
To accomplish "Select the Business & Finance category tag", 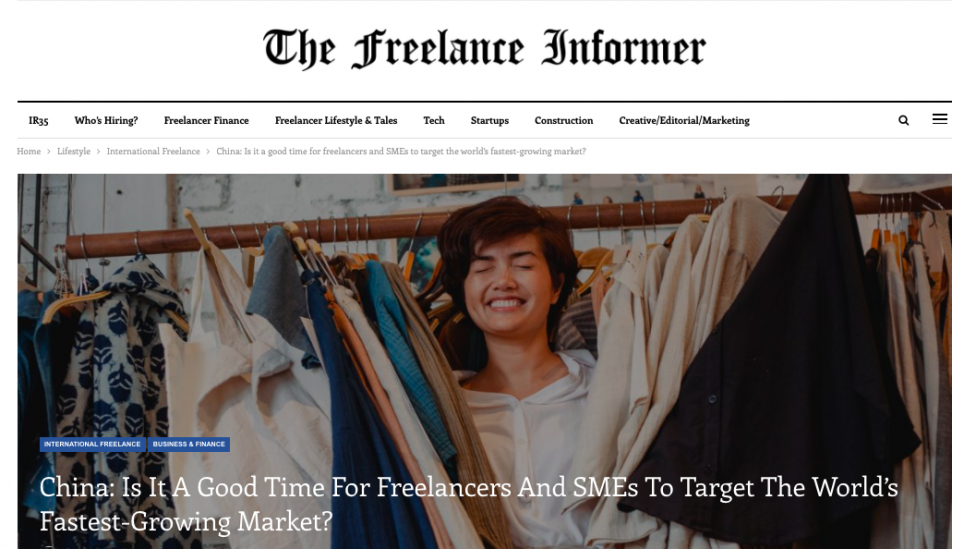I will tap(189, 444).
